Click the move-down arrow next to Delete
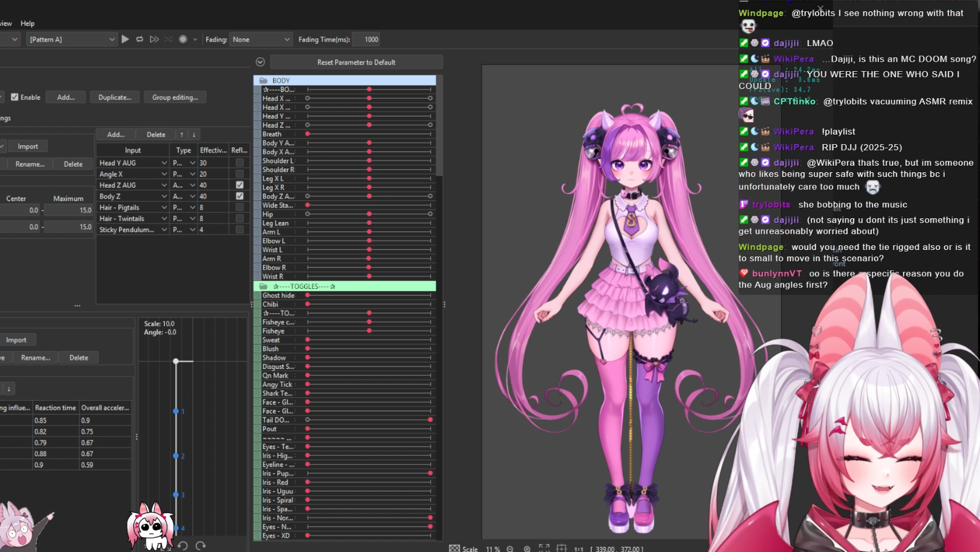 [194, 135]
